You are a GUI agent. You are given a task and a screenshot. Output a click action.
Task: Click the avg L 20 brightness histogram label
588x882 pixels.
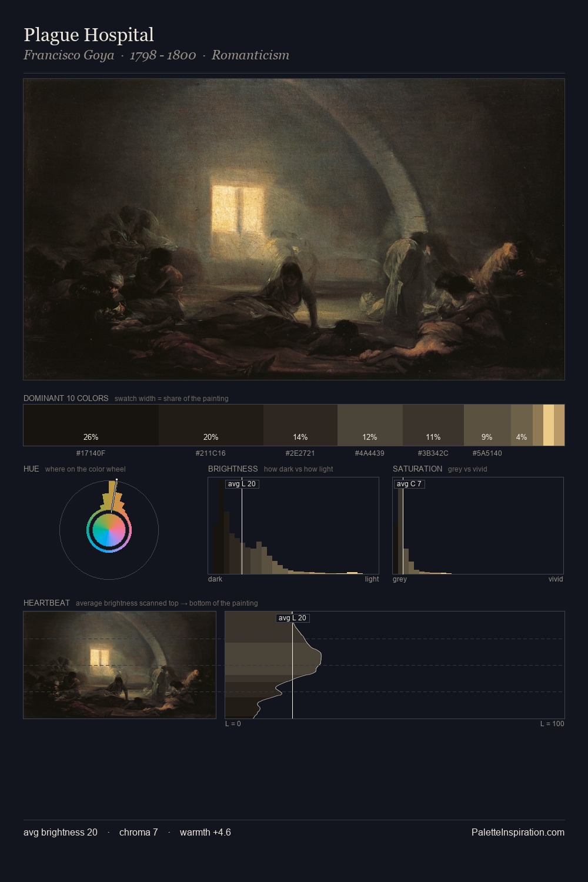(x=242, y=484)
